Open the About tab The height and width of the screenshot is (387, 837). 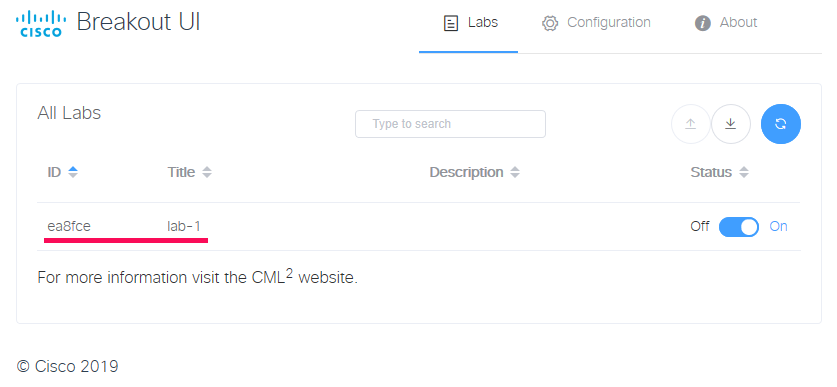(x=726, y=23)
